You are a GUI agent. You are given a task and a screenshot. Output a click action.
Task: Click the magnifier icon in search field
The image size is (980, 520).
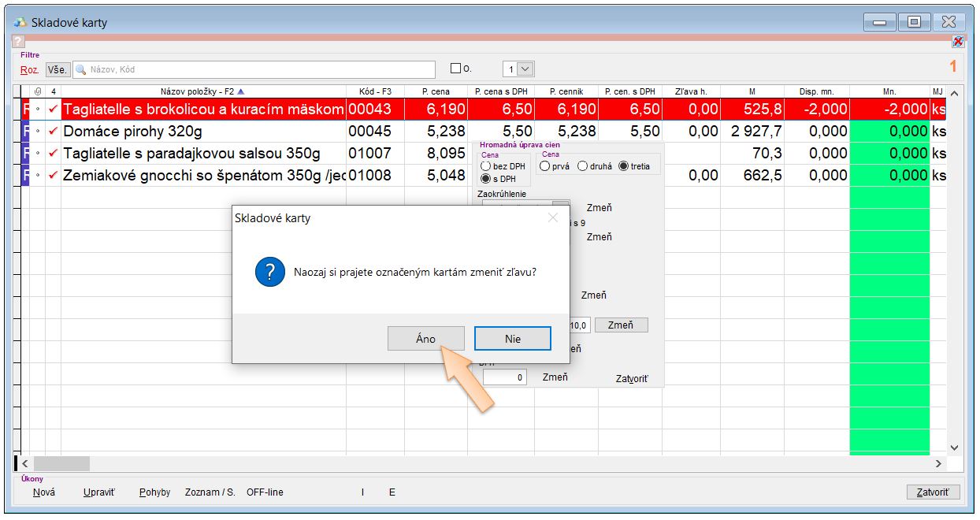tap(80, 69)
